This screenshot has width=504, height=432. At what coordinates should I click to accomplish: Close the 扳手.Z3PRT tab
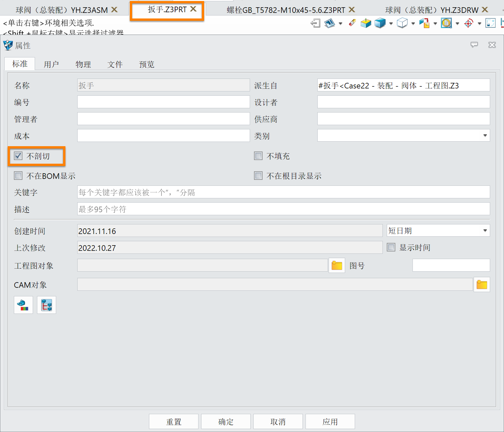point(193,9)
